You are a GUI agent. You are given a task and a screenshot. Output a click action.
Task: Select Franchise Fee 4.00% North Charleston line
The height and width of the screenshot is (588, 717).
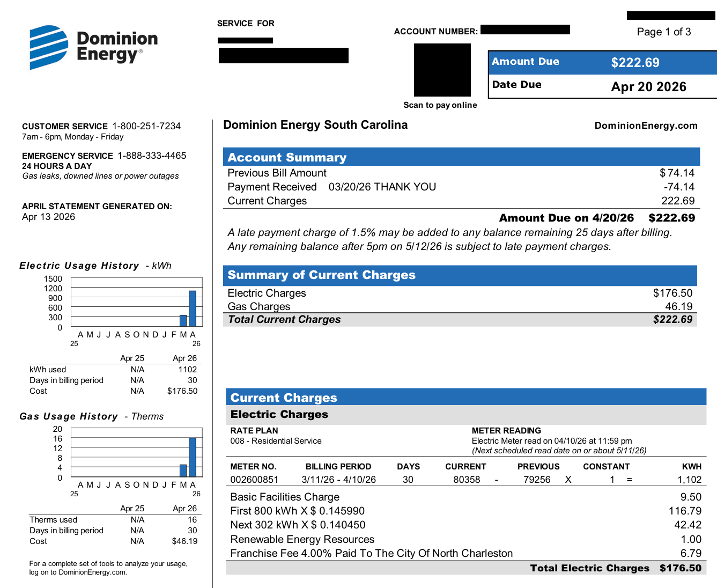point(466,553)
